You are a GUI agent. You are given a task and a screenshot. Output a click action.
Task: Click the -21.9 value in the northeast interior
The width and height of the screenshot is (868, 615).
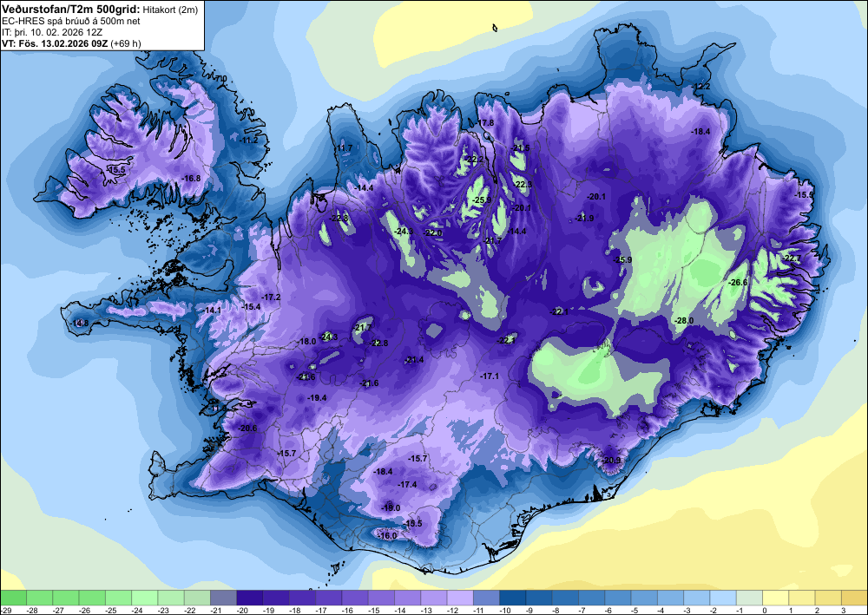click(584, 219)
